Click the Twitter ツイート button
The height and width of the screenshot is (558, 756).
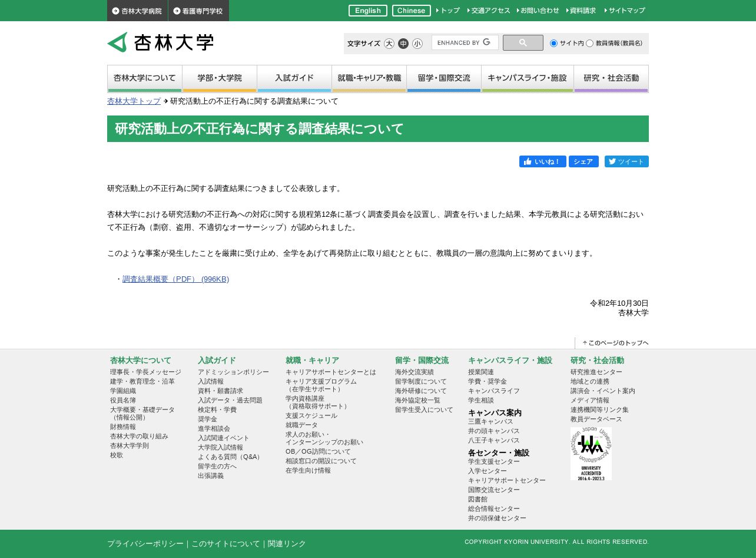coord(626,161)
